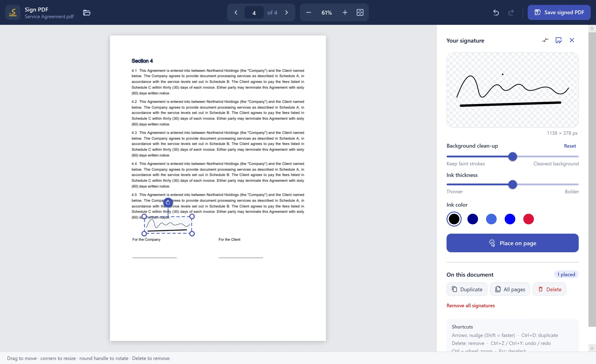Viewport: 596px width, 364px height.
Task: Click the bottom-right resize handle of the signature
Action: 192,234
